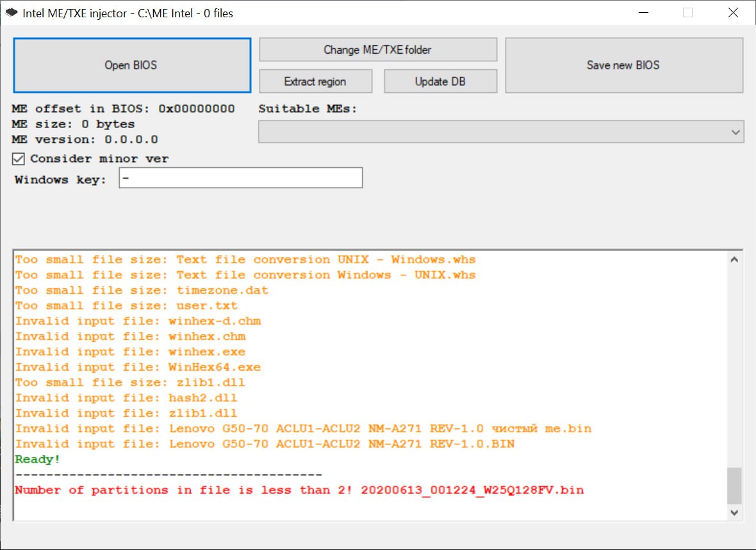Screen dimensions: 756x550
Task: Click the log scrollbar down arrow
Action: click(x=734, y=512)
